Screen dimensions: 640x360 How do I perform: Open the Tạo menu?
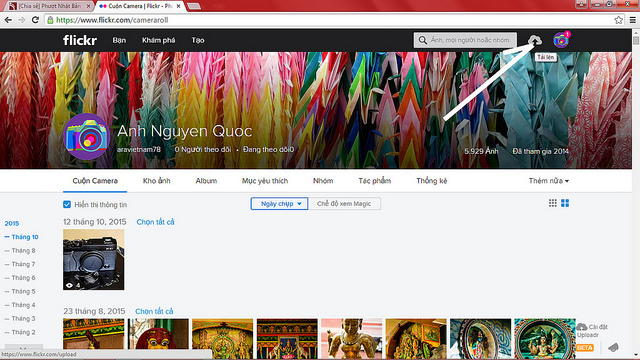(198, 40)
